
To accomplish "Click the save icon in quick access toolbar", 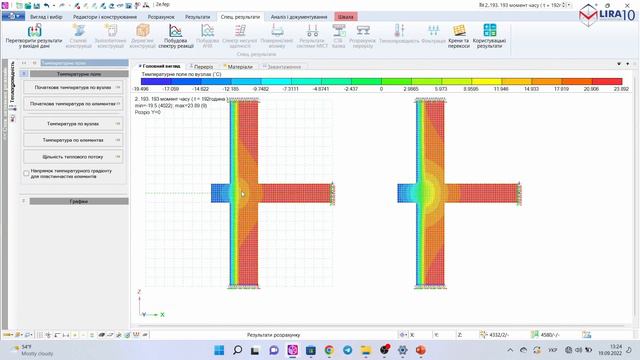I will click(36, 6).
